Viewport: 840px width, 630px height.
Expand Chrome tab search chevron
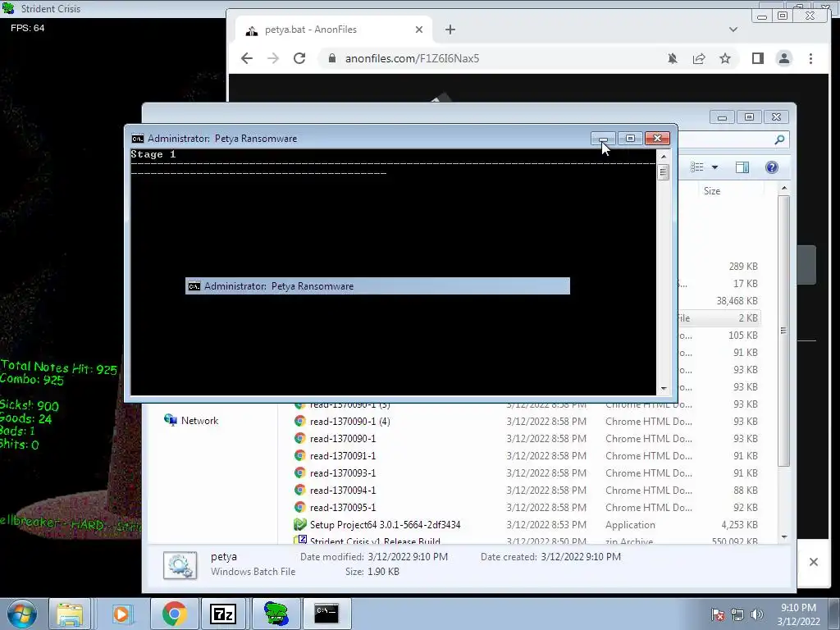click(733, 30)
